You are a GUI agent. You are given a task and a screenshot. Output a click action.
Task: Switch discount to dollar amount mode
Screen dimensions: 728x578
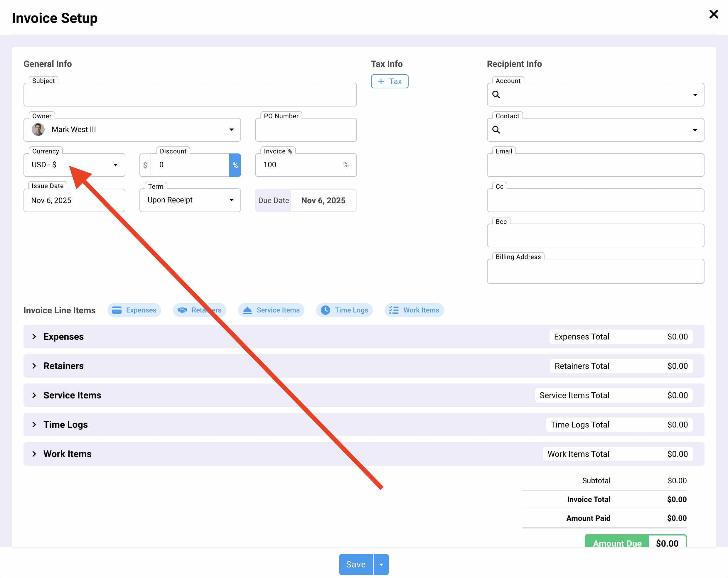click(145, 165)
